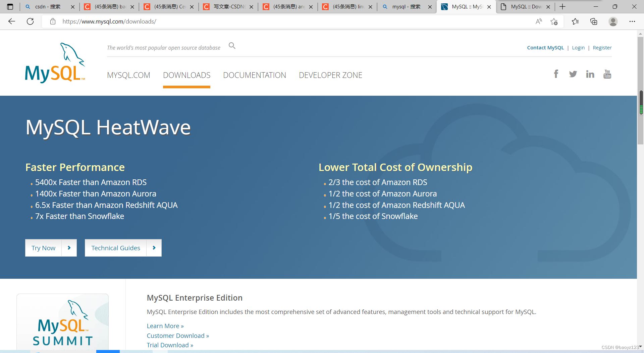Click '1/5 the cost of Snowflake' text
Image resolution: width=644 pixels, height=353 pixels.
[x=373, y=216]
